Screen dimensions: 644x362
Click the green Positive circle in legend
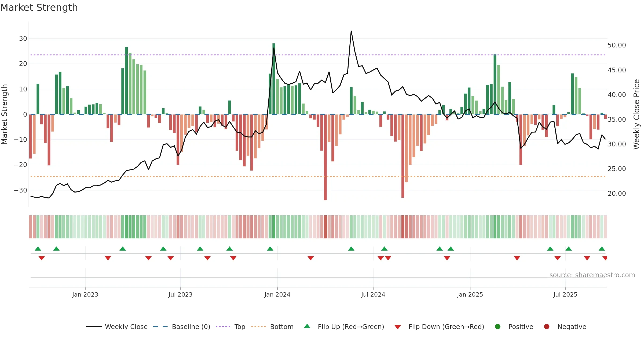[498, 327]
